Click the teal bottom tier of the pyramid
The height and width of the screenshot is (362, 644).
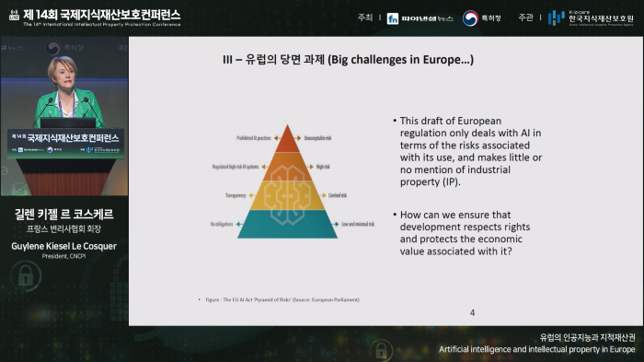[x=287, y=224]
